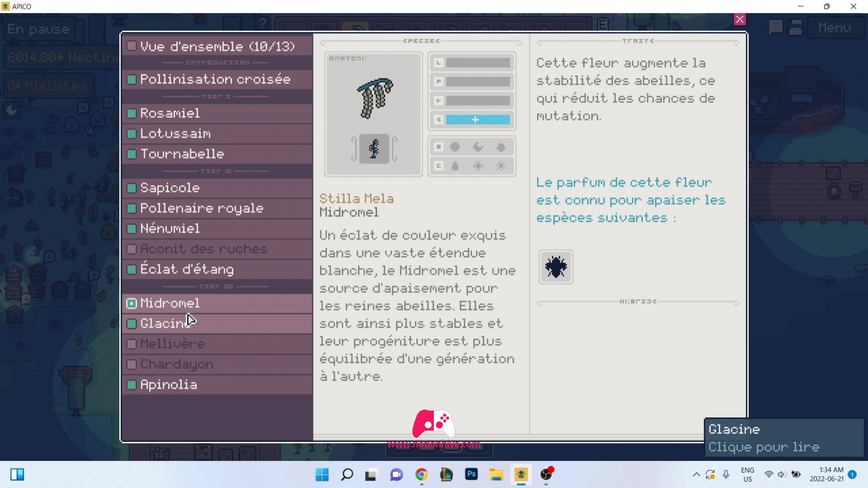The width and height of the screenshot is (868, 488).
Task: Select the Pollinisation croisée chapter
Action: point(217,79)
